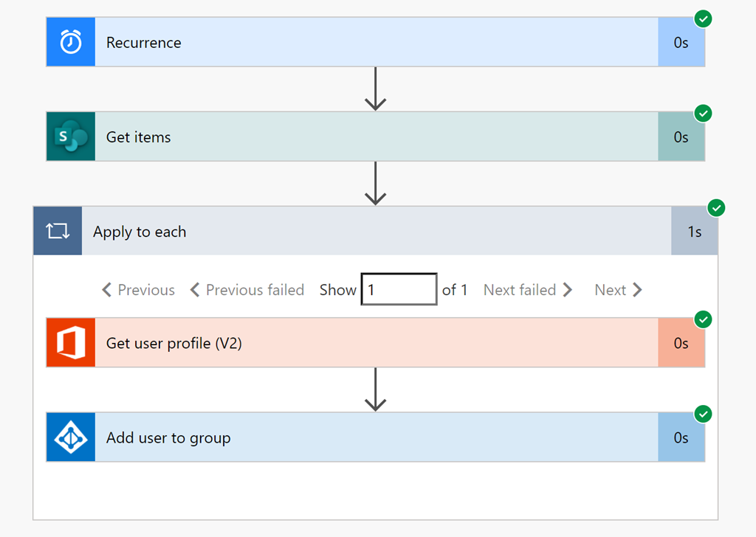
Task: Click the green success checkmark on Get items
Action: point(704,114)
